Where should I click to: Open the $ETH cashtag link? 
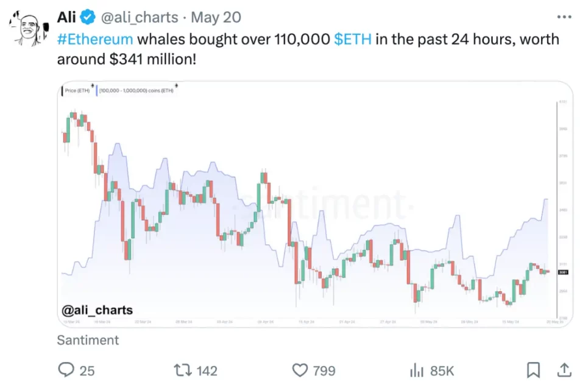(x=352, y=39)
